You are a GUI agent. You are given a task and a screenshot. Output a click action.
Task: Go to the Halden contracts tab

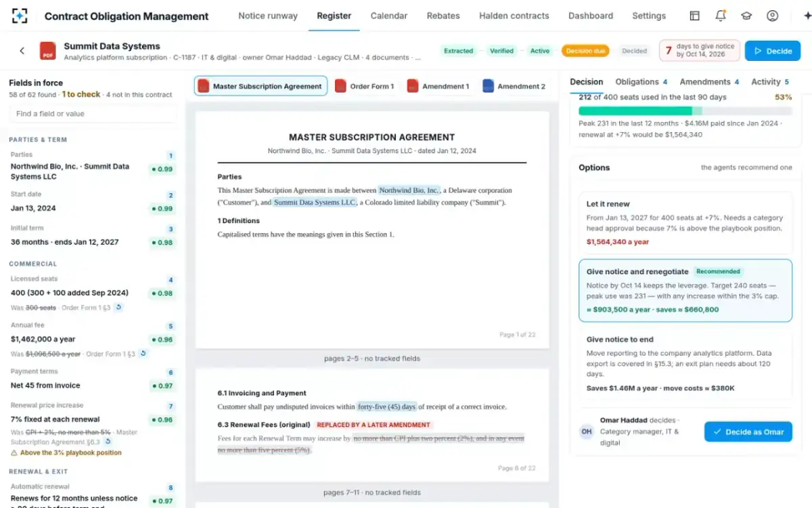(514, 16)
